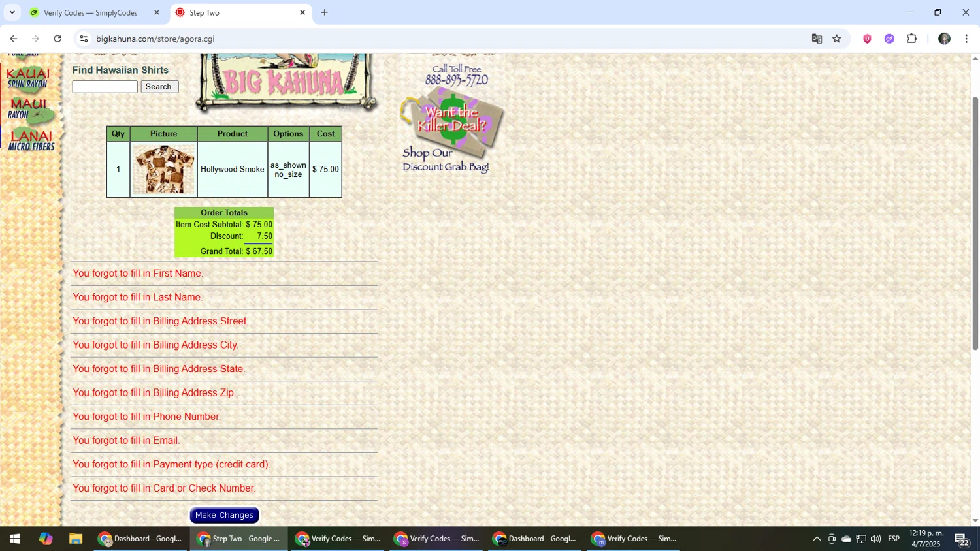View site information icon in address bar
The image size is (980, 551).
pos(83,39)
